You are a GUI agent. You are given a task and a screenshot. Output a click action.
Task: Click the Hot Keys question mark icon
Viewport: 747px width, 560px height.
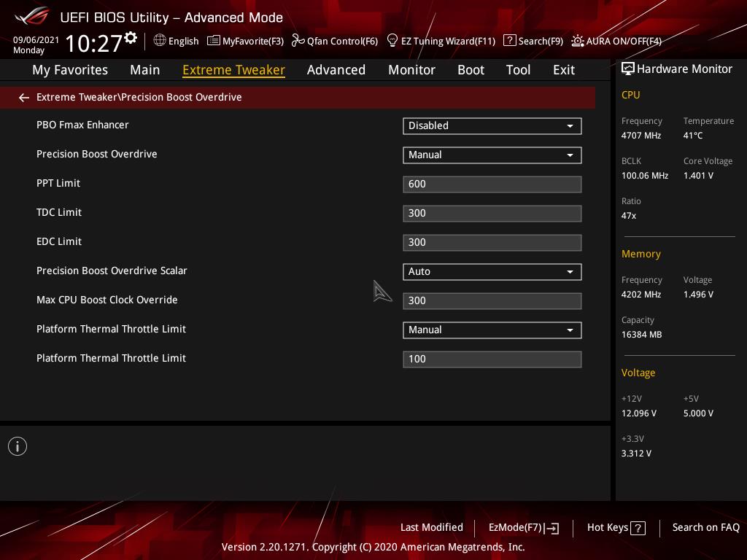pyautogui.click(x=638, y=528)
